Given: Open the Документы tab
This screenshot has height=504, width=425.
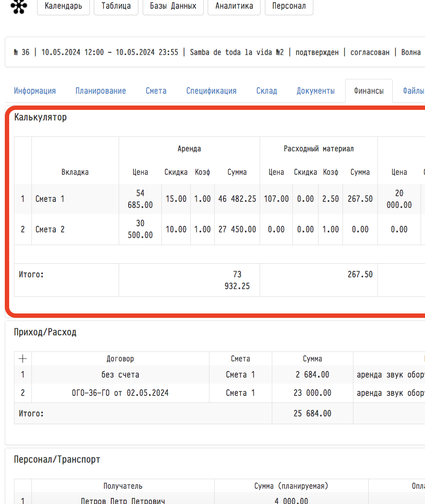Looking at the screenshot, I should tap(315, 91).
